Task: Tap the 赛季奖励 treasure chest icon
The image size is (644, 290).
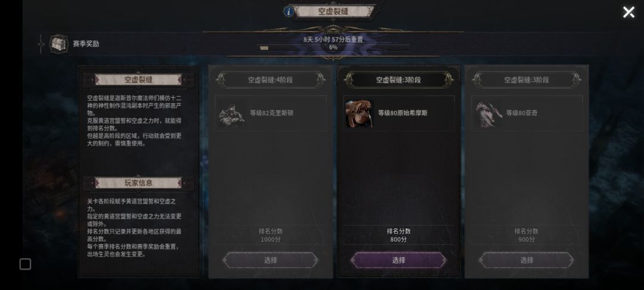Action: point(58,44)
